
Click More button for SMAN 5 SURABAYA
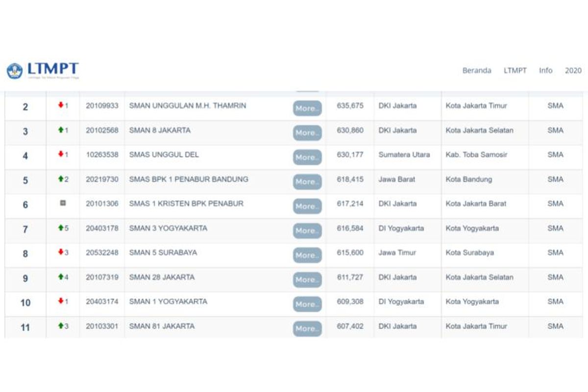tap(307, 255)
